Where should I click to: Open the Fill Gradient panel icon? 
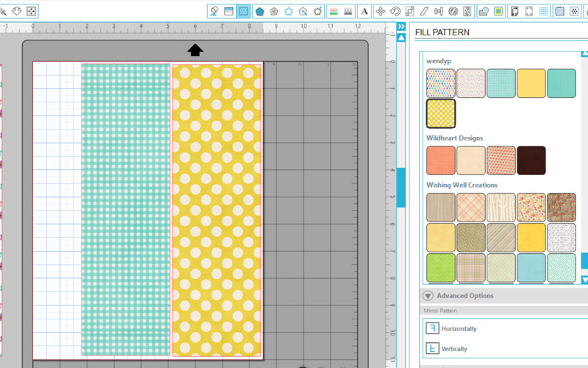[229, 11]
